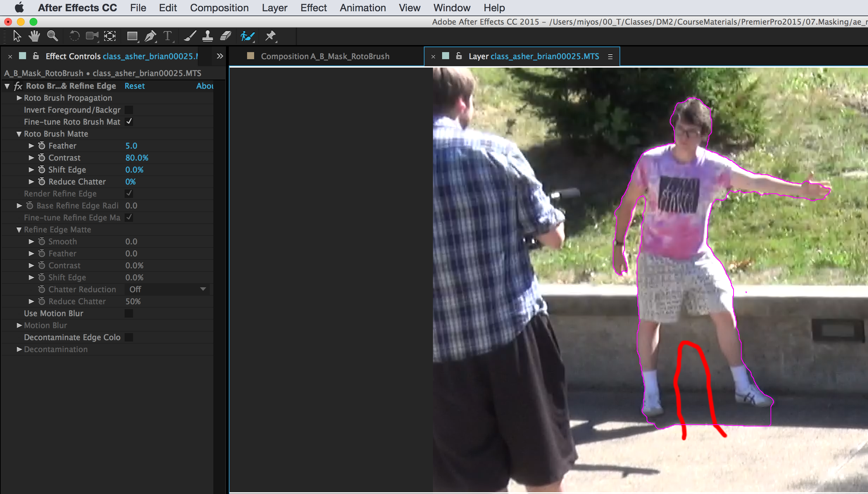Select the Clone Stamp tool
This screenshot has height=494, width=868.
207,36
